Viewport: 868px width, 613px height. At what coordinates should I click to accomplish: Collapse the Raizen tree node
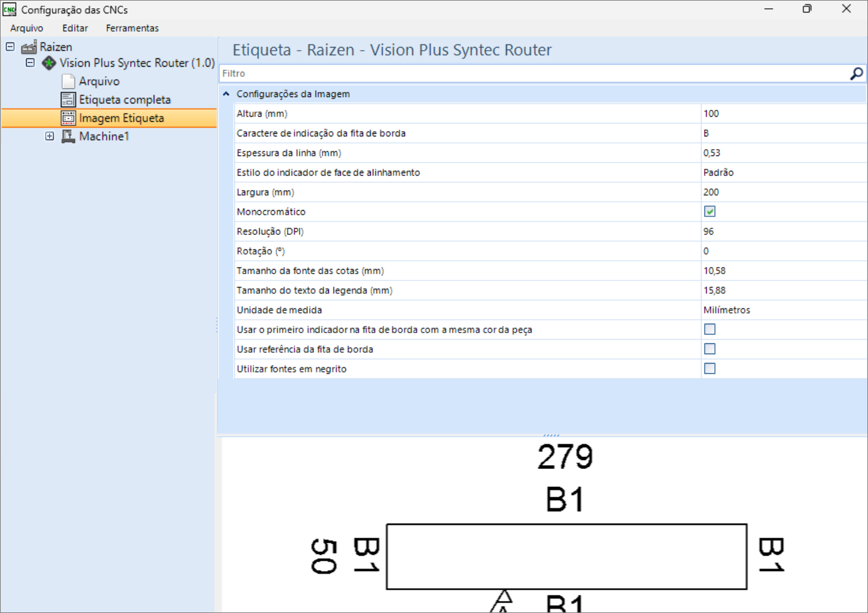[10, 46]
